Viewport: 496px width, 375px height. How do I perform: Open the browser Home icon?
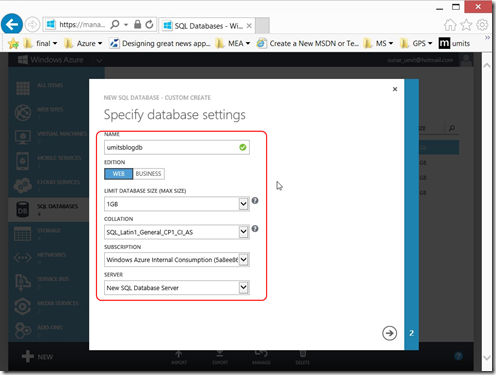pyautogui.click(x=450, y=25)
